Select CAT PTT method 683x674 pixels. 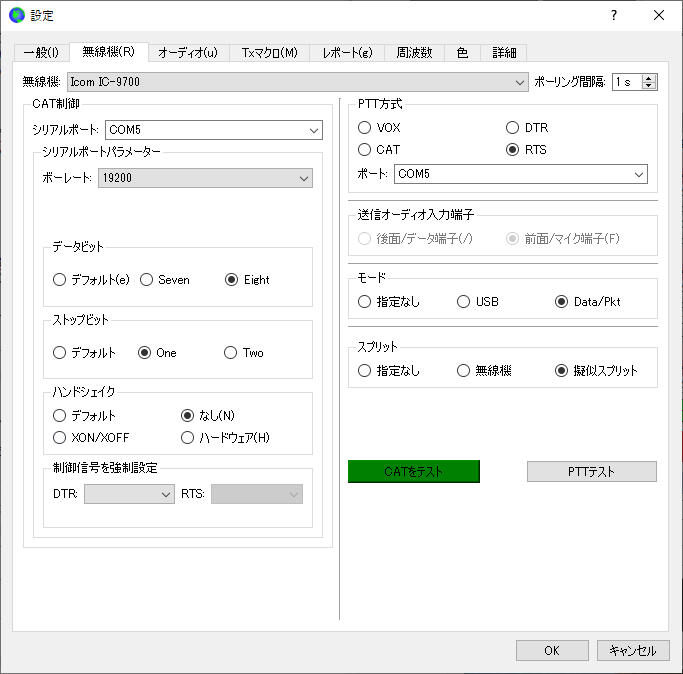coord(379,150)
